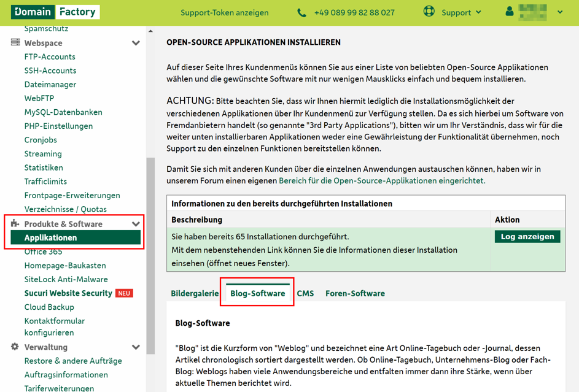Click the Webspace section heading
This screenshot has height=392, width=579.
pyautogui.click(x=43, y=43)
